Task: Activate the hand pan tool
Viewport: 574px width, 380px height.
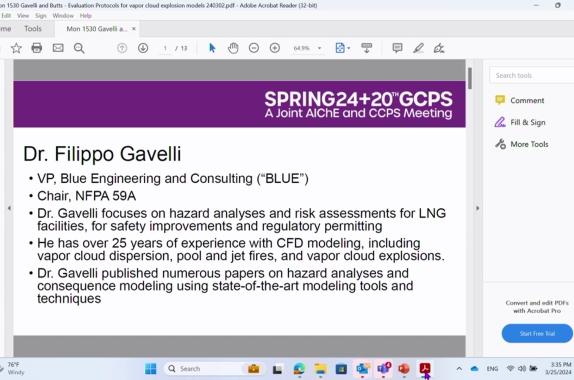Action: [x=233, y=48]
